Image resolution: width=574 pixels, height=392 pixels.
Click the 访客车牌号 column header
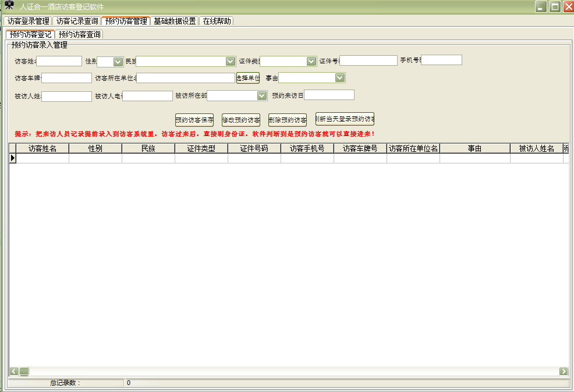(x=360, y=148)
